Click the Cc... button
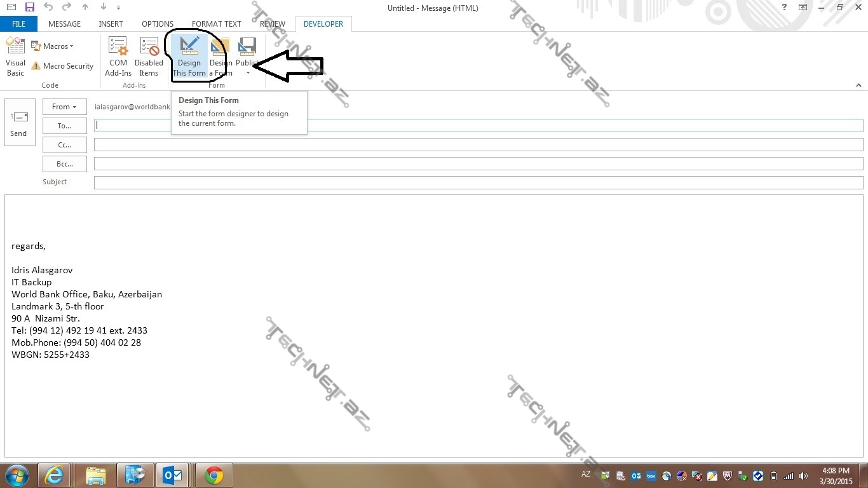Screen dimensions: 868x488 point(64,145)
